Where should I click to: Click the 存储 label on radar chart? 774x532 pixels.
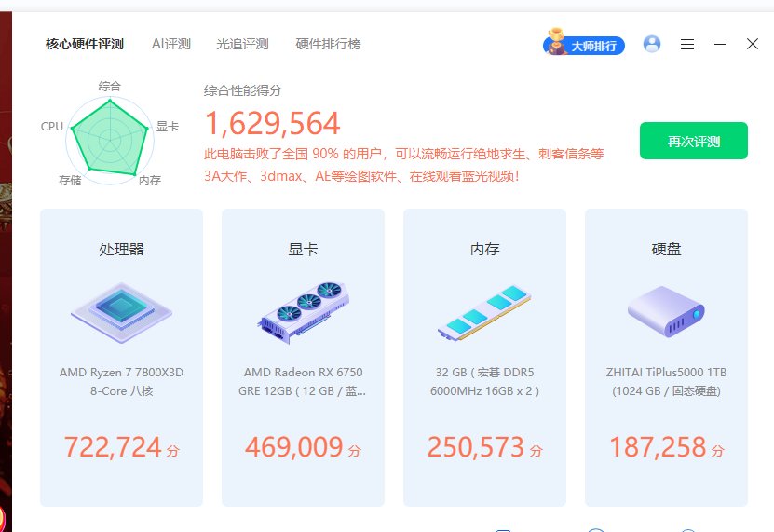[x=70, y=181]
